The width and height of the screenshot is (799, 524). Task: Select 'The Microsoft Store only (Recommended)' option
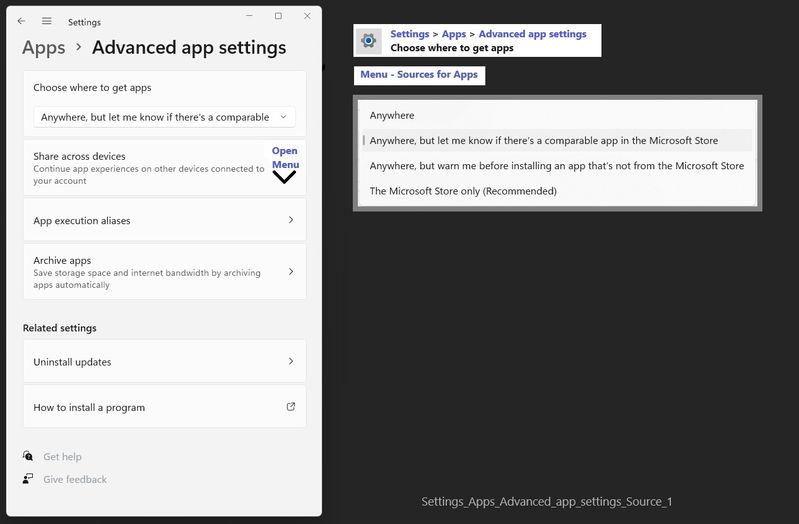click(557, 191)
